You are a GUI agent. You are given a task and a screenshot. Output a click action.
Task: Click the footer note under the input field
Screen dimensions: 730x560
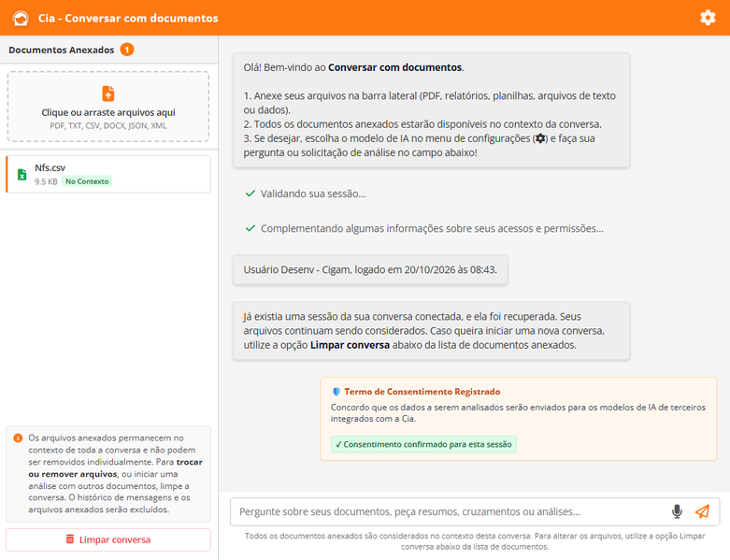coord(475,541)
